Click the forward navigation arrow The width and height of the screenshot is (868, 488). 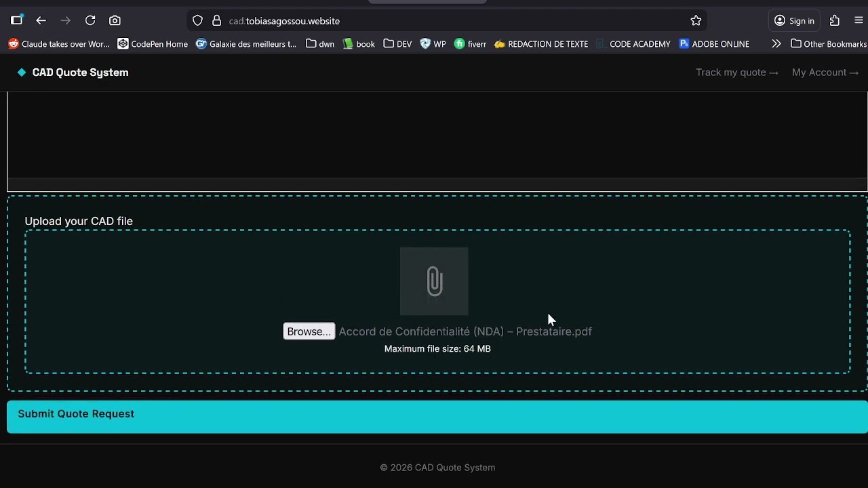(x=65, y=20)
